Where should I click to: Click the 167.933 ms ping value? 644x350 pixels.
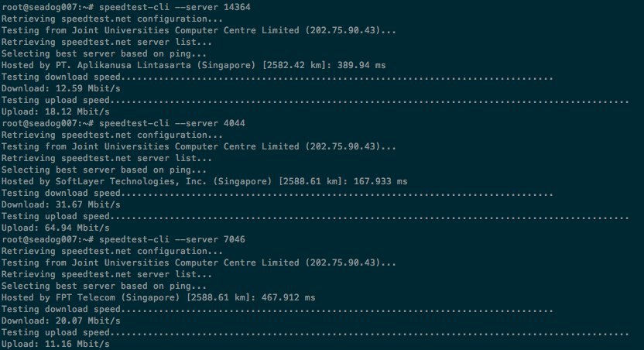(380, 181)
